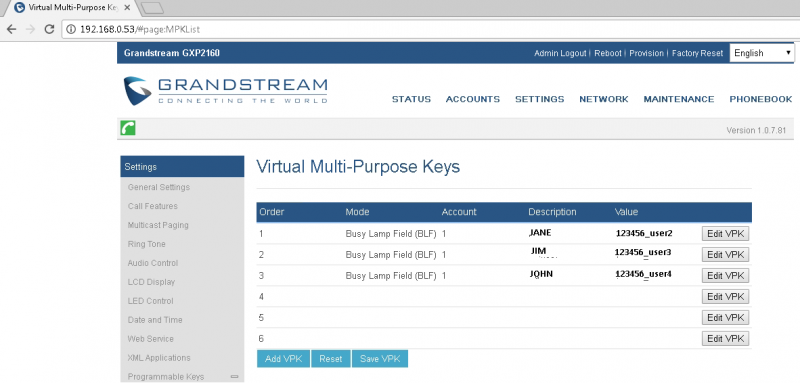Open the NETWORK menu
Screen dimensions: 800x383
point(604,99)
